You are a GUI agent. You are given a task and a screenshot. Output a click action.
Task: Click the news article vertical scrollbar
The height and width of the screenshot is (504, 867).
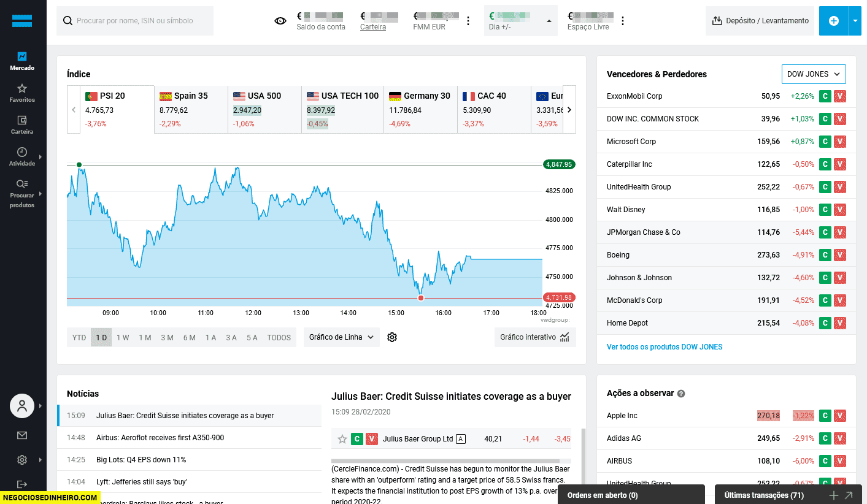pos(582,457)
